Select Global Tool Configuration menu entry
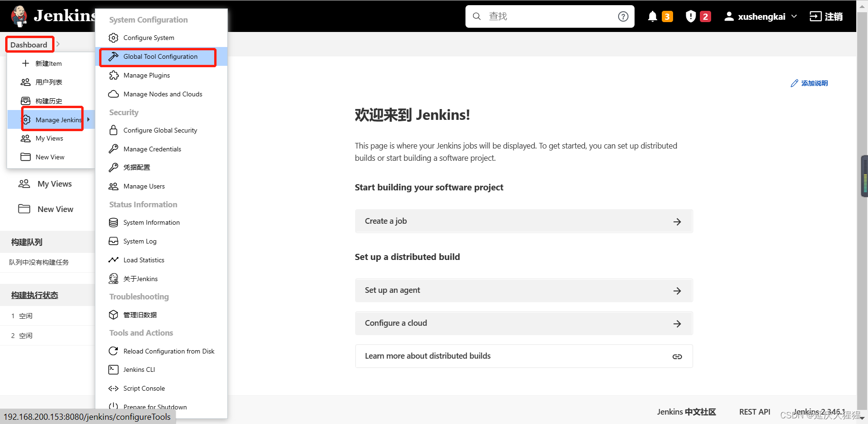This screenshot has width=868, height=424. (161, 56)
